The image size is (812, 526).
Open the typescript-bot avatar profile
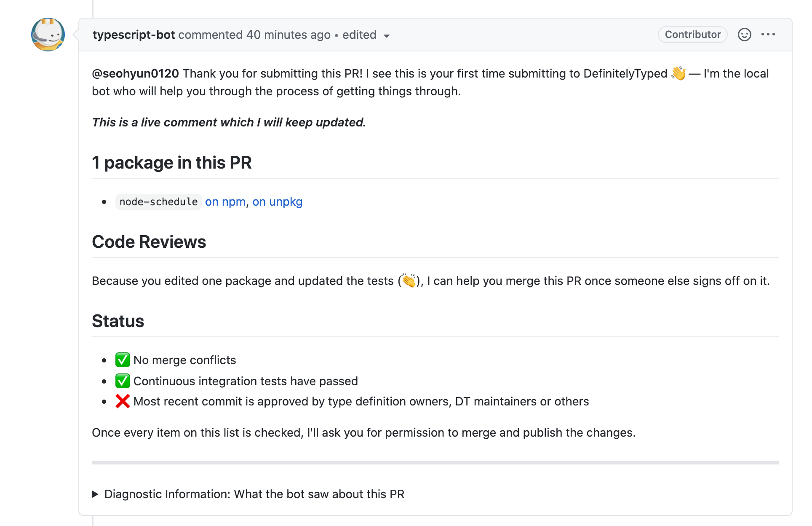tap(48, 35)
